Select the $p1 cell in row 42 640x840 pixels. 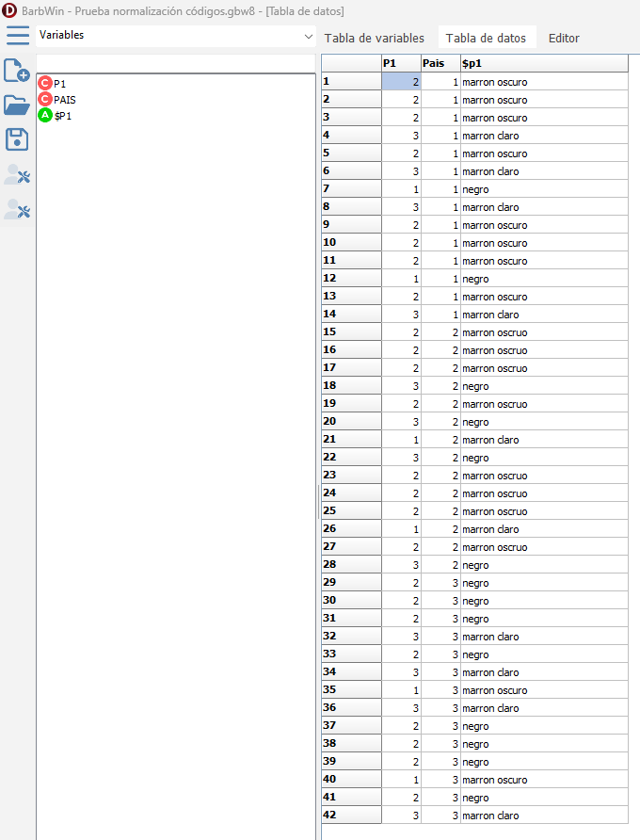coord(543,816)
